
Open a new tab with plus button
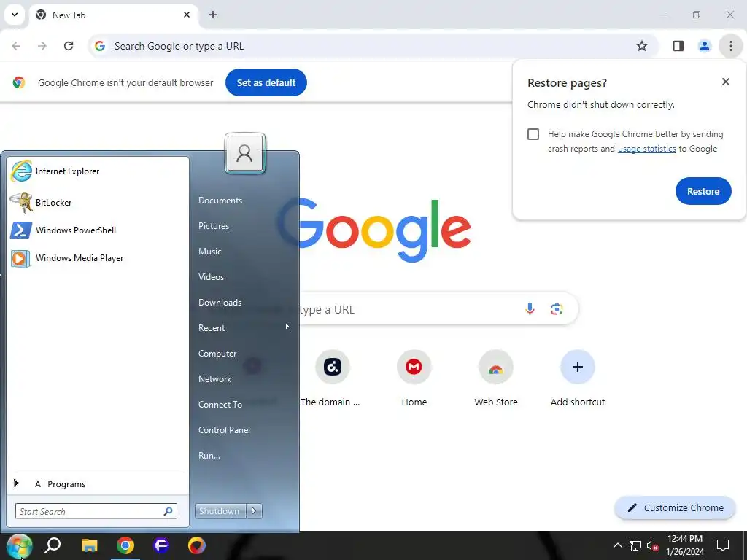click(213, 15)
